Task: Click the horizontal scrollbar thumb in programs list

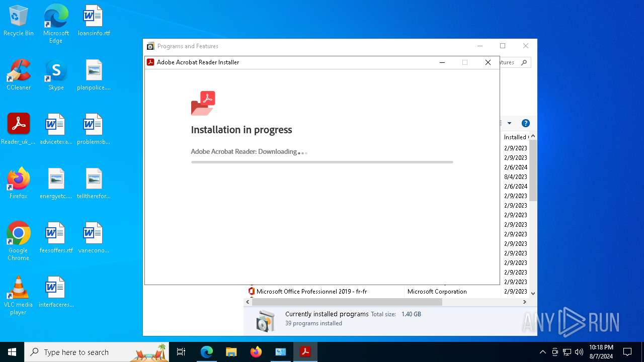Action: [347, 302]
